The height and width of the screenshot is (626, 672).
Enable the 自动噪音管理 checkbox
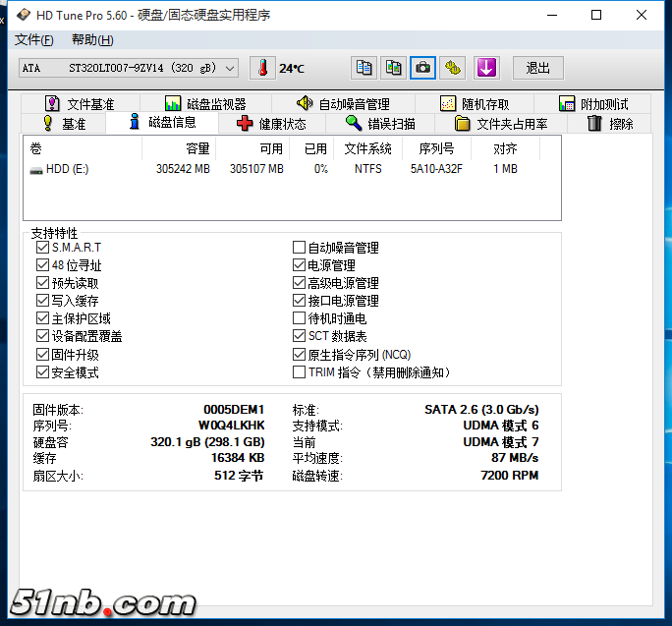[x=299, y=248]
